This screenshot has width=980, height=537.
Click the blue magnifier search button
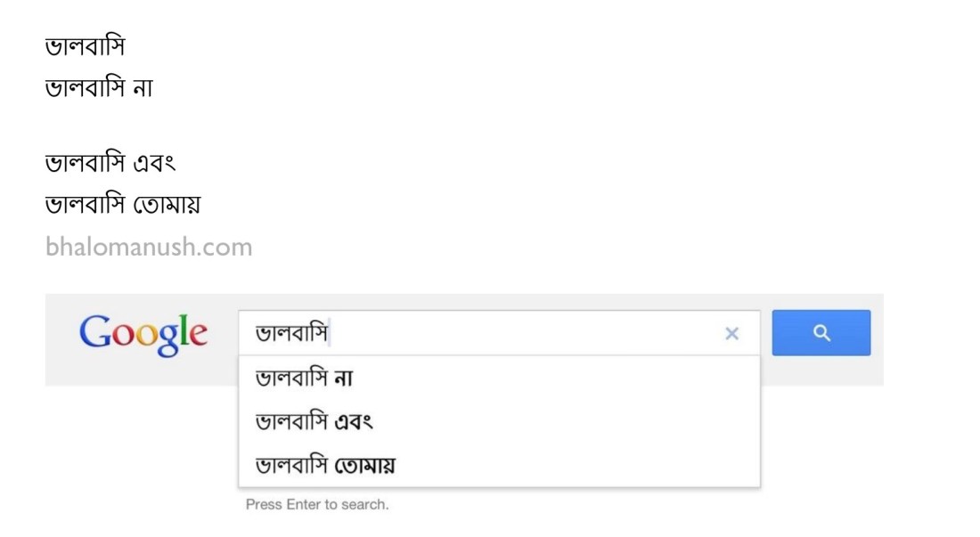click(x=821, y=333)
